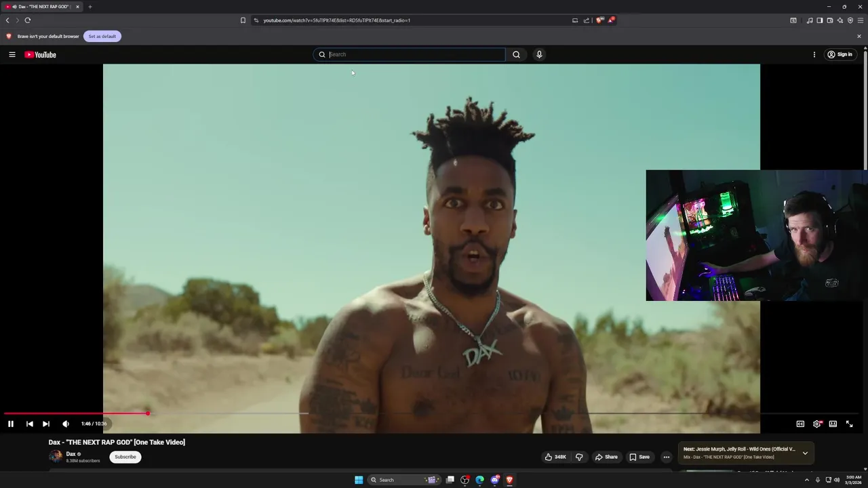Open the taskbar clock and date
Image resolution: width=868 pixels, height=488 pixels.
(852, 480)
